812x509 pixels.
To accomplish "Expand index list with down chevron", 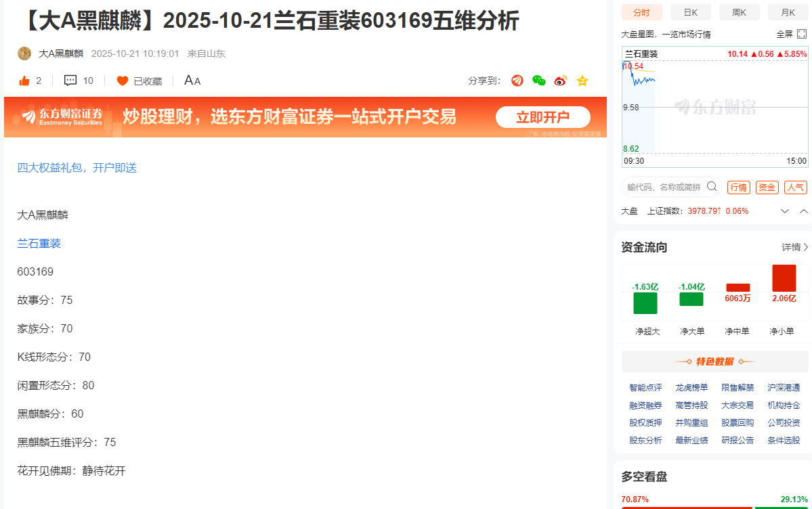I will click(x=785, y=211).
